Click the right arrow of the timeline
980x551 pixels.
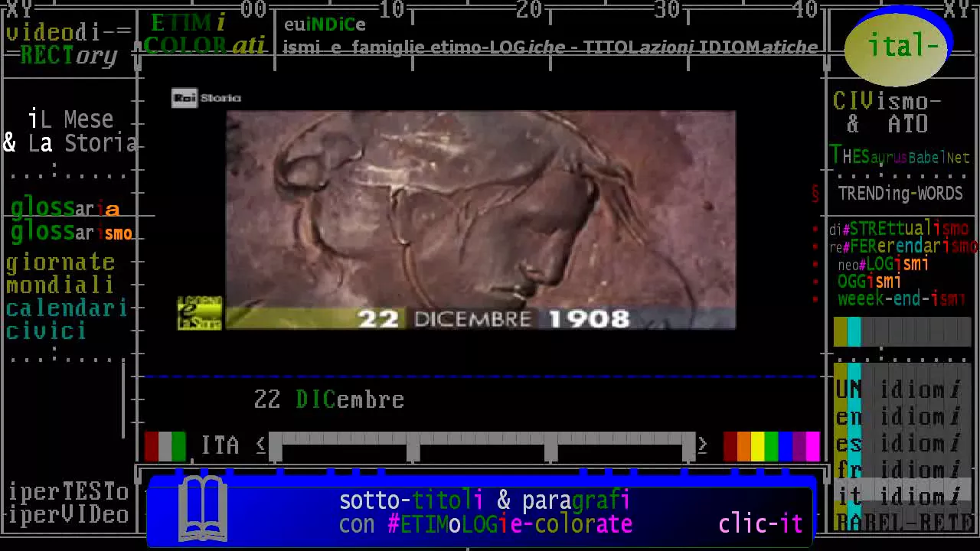pos(702,445)
